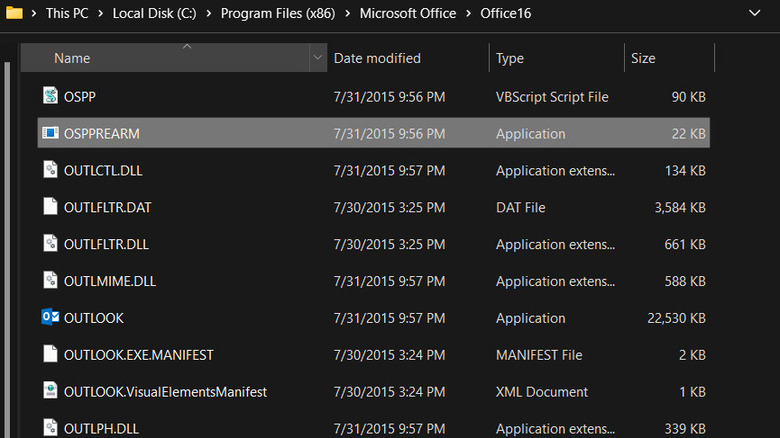Select the OSPPREARM file name

(x=101, y=133)
